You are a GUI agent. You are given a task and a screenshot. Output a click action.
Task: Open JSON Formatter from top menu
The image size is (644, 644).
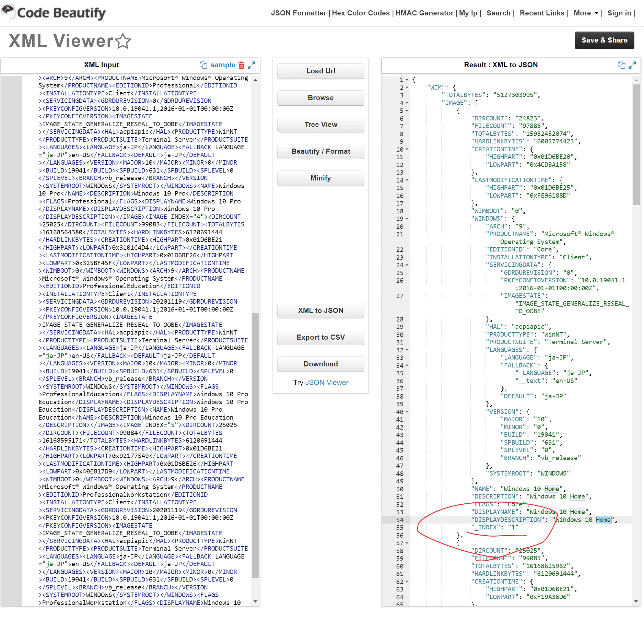click(298, 13)
